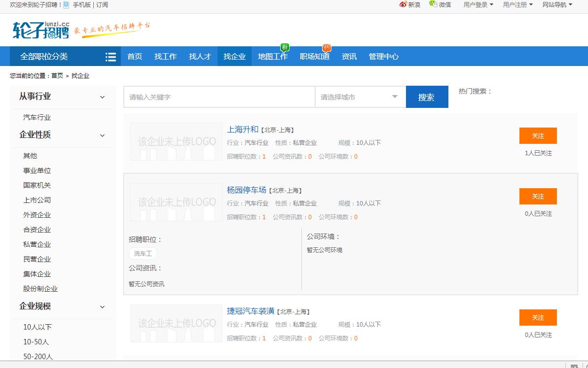Click the 手机版 link
Image resolution: width=588 pixels, height=368 pixels.
[82, 5]
